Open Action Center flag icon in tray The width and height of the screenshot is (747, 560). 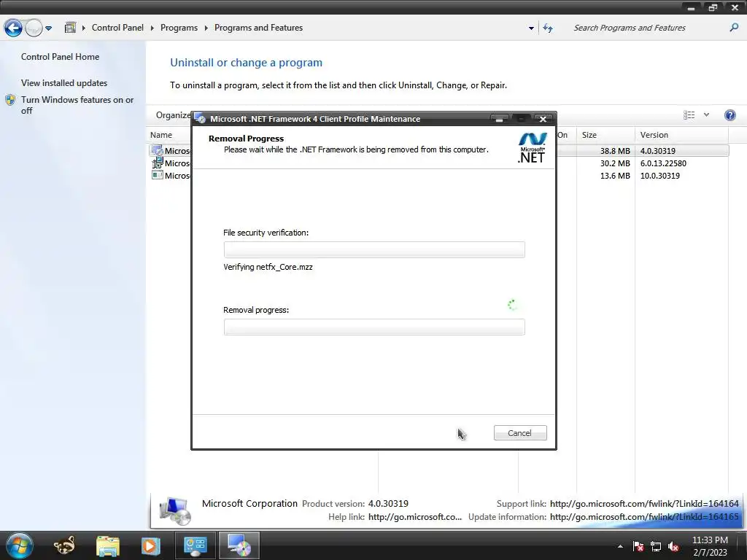click(x=638, y=546)
